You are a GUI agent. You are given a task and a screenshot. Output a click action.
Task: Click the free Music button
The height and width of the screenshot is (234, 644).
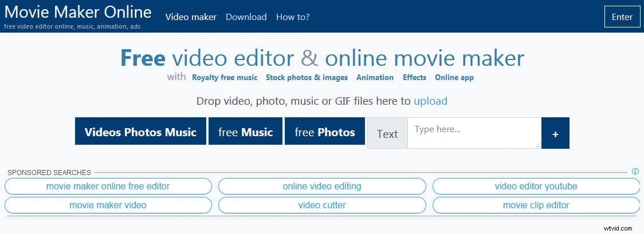[246, 131]
